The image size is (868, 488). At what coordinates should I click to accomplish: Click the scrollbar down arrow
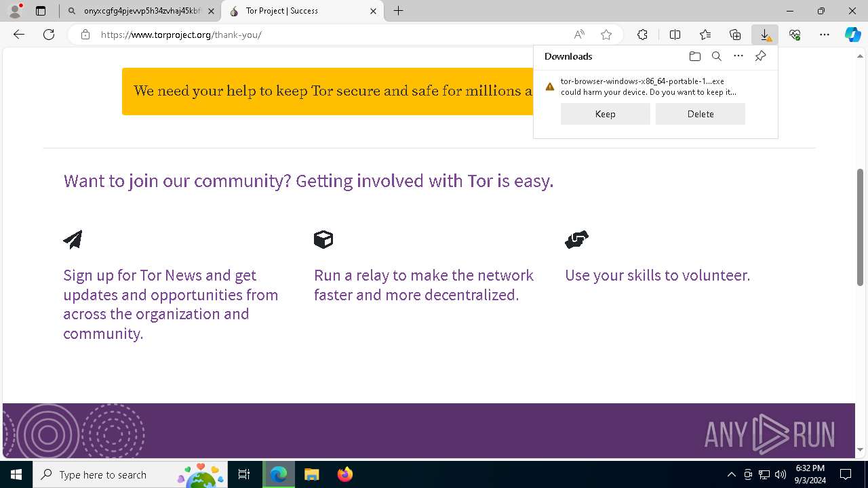point(861,449)
